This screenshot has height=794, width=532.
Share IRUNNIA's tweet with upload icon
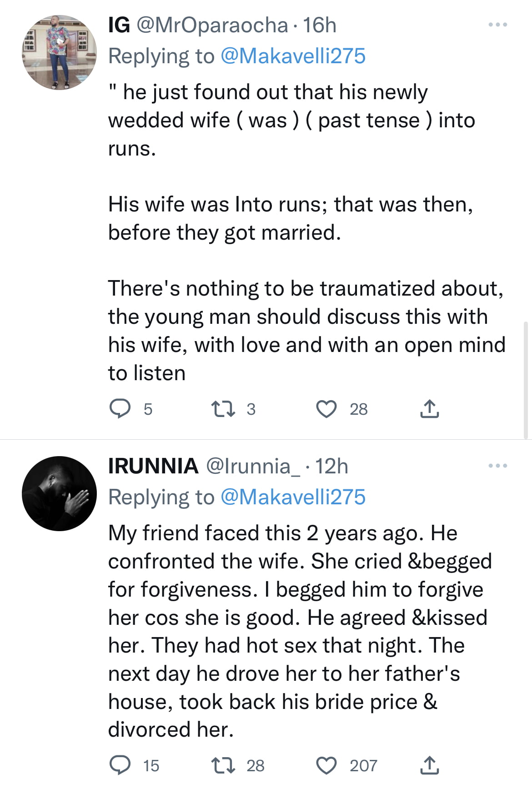coord(429,765)
